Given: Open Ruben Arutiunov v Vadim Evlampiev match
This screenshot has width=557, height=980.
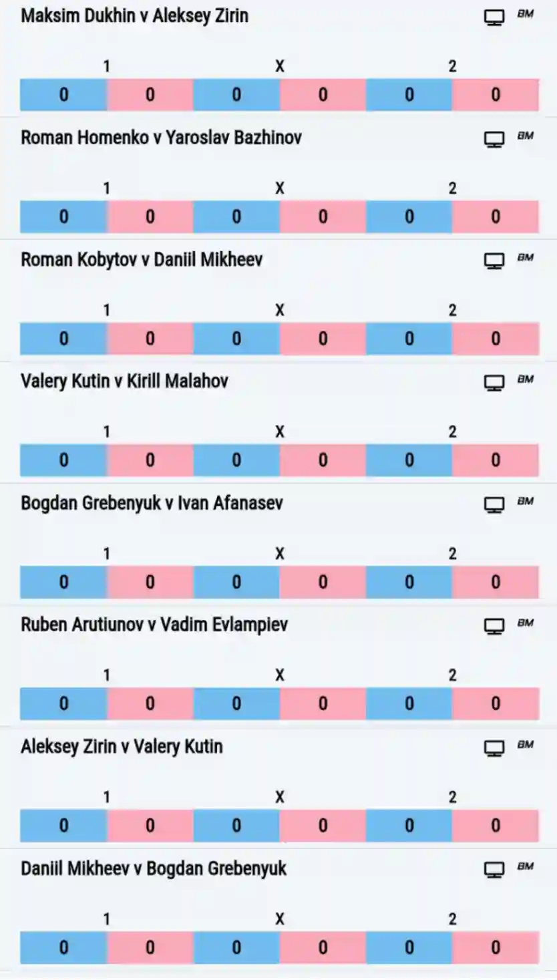Looking at the screenshot, I should (154, 625).
